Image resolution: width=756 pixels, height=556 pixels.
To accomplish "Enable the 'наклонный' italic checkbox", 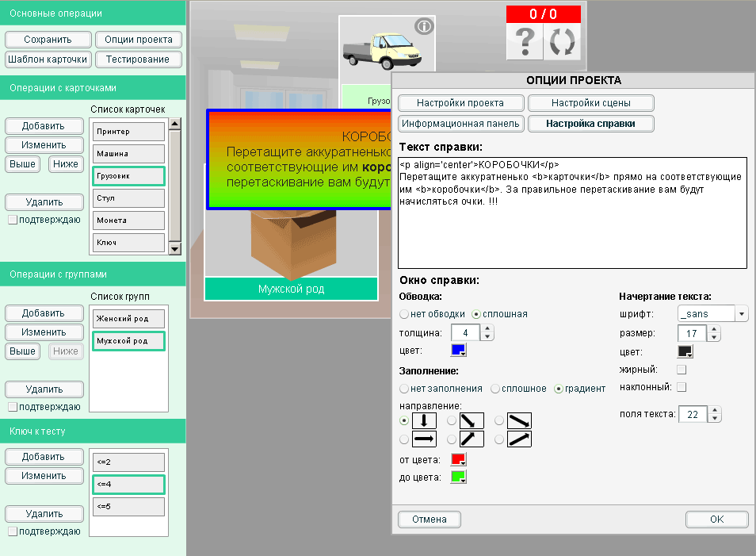I will point(682,387).
